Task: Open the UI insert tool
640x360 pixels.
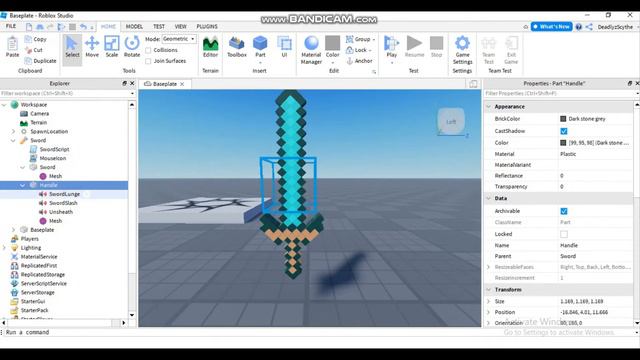Action: [284, 47]
